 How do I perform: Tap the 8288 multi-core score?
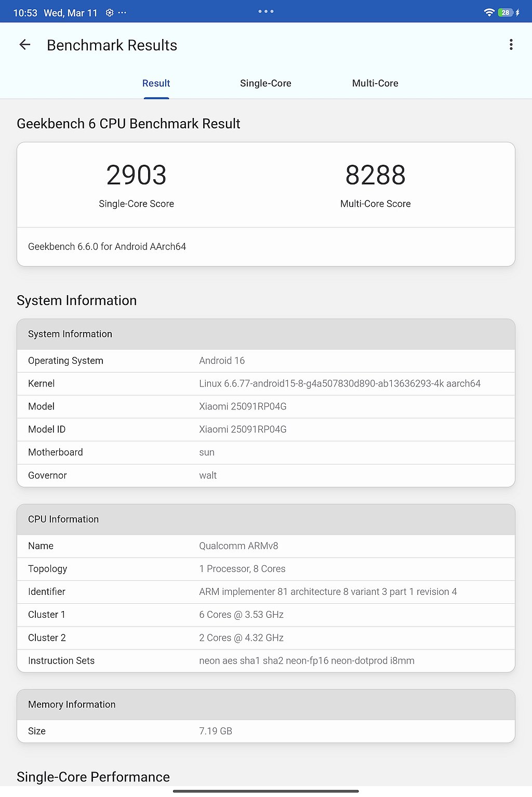(375, 175)
